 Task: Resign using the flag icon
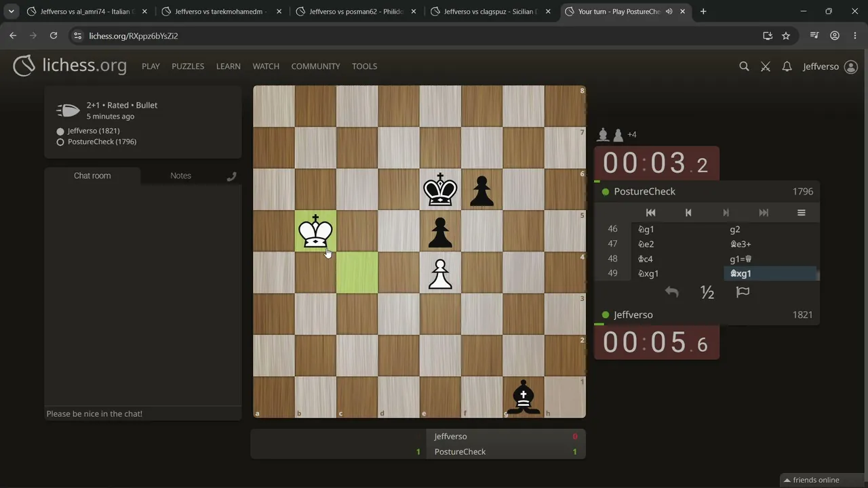pos(743,292)
